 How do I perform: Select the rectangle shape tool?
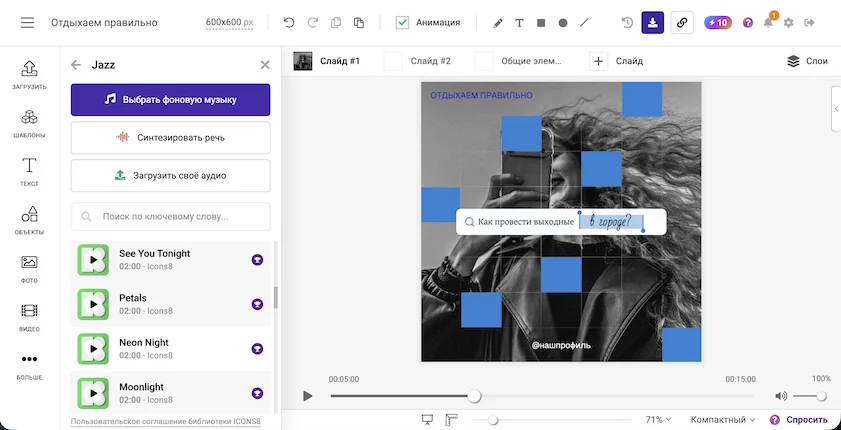point(541,23)
